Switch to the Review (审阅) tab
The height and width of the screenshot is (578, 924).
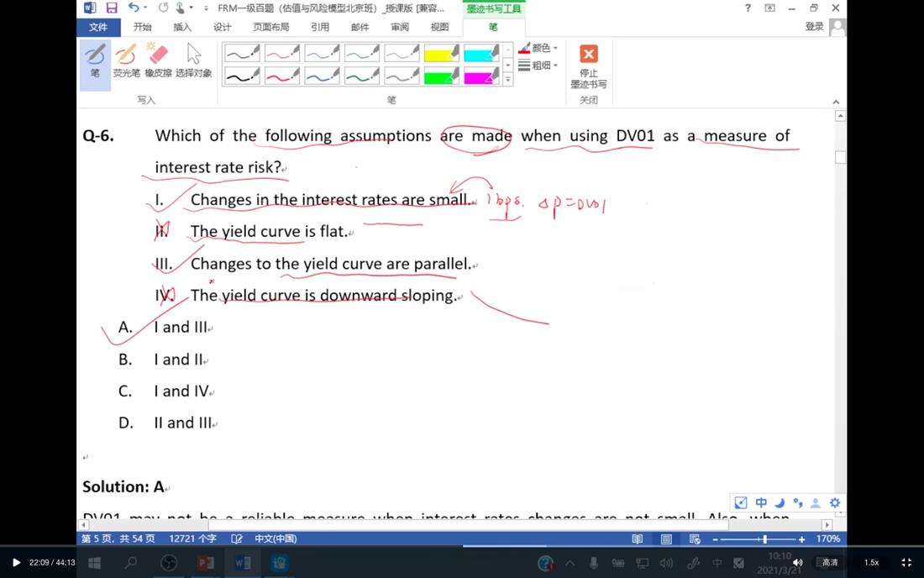tap(400, 27)
